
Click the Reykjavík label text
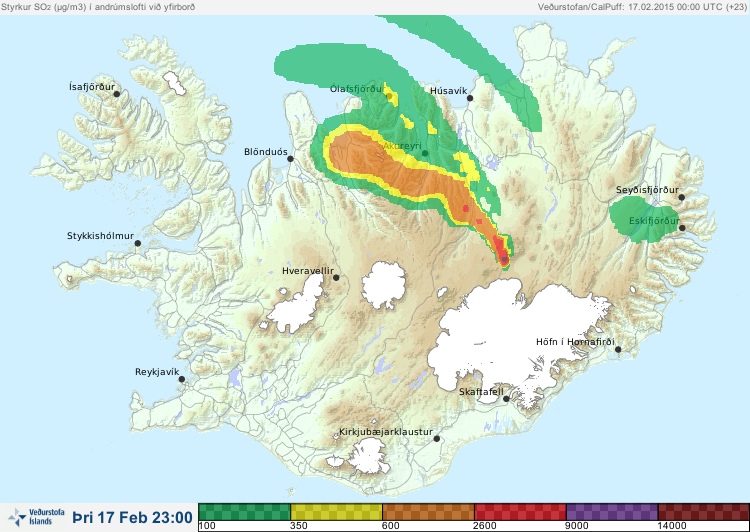pos(157,372)
